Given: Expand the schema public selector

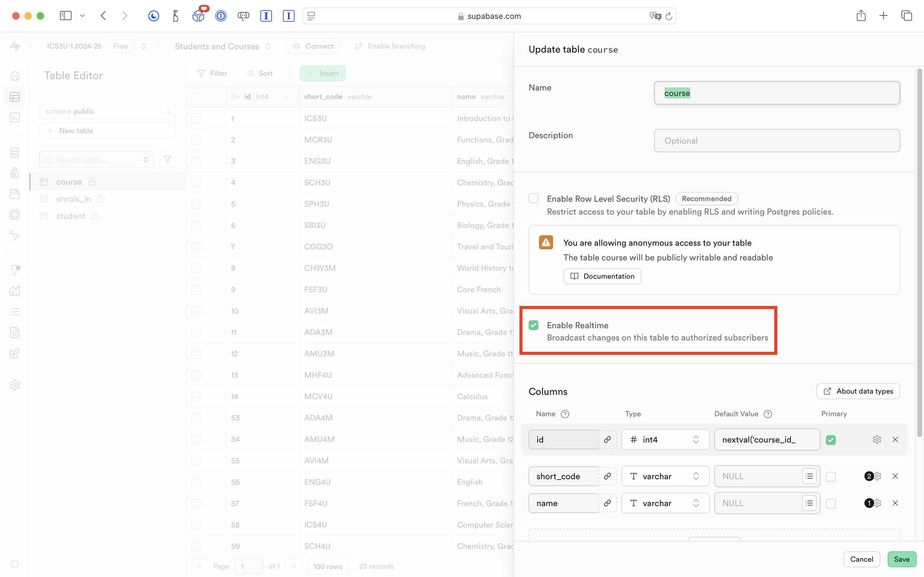Looking at the screenshot, I should click(x=107, y=112).
